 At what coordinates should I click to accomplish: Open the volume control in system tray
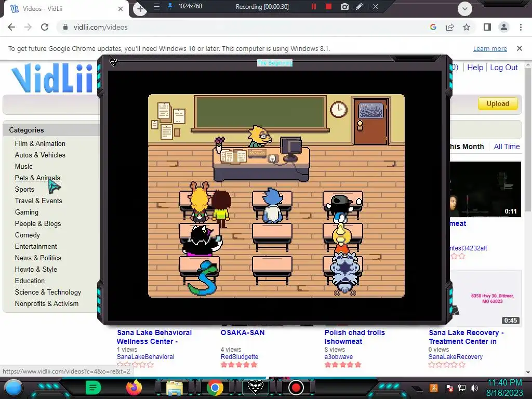pyautogui.click(x=474, y=388)
